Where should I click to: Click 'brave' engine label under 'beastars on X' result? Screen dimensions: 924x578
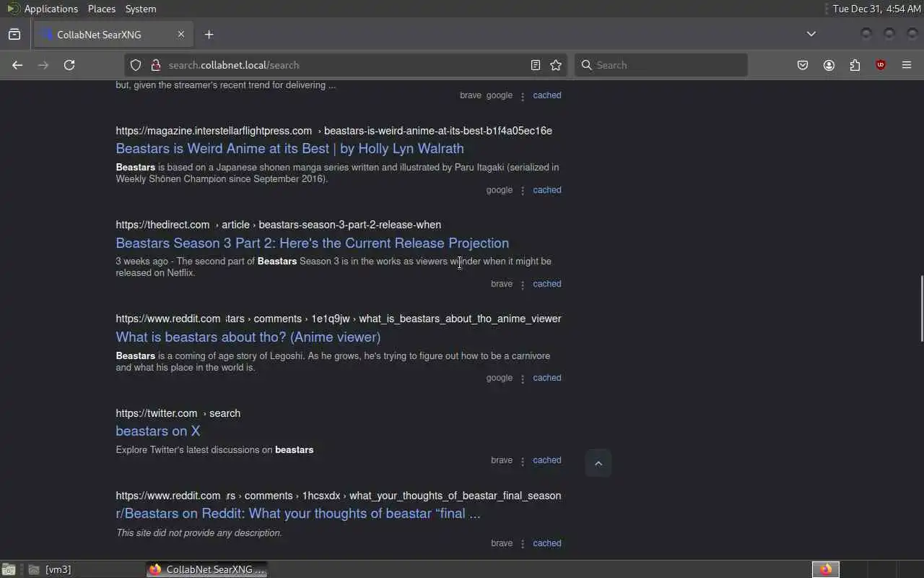[x=502, y=460]
